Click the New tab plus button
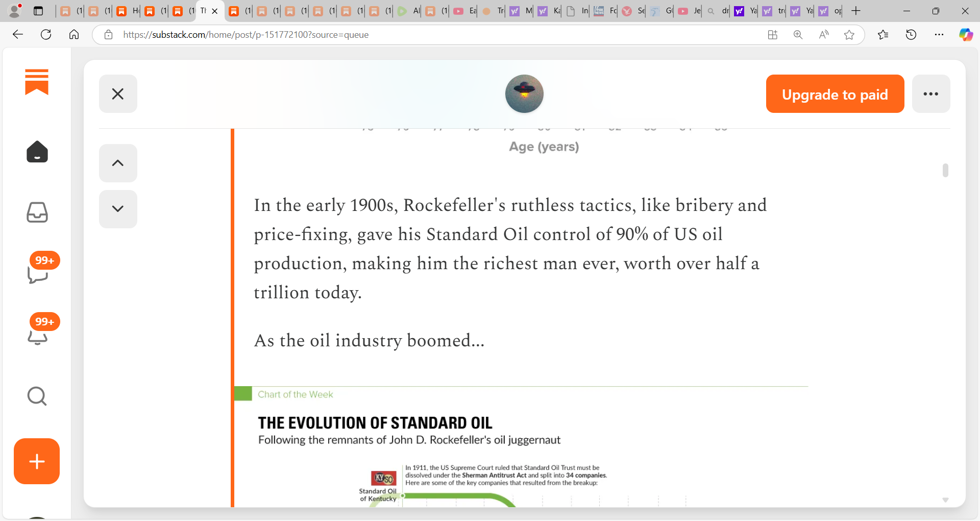The width and height of the screenshot is (980, 521). 856,11
